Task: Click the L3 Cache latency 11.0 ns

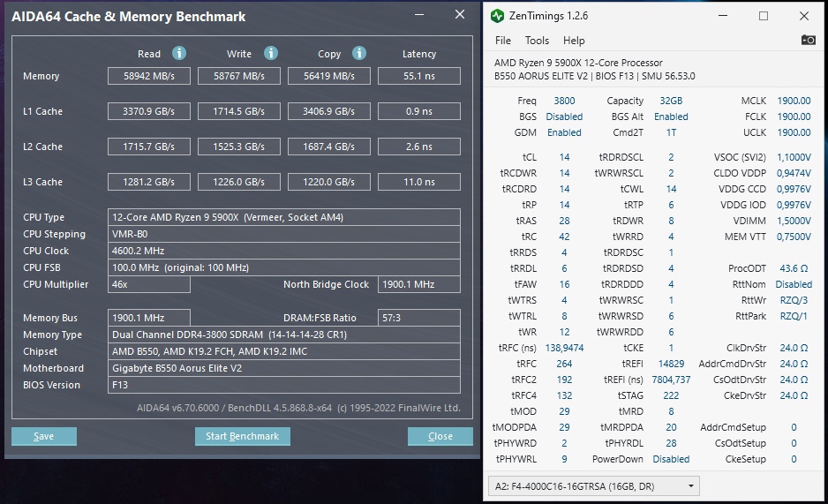Action: click(x=419, y=182)
